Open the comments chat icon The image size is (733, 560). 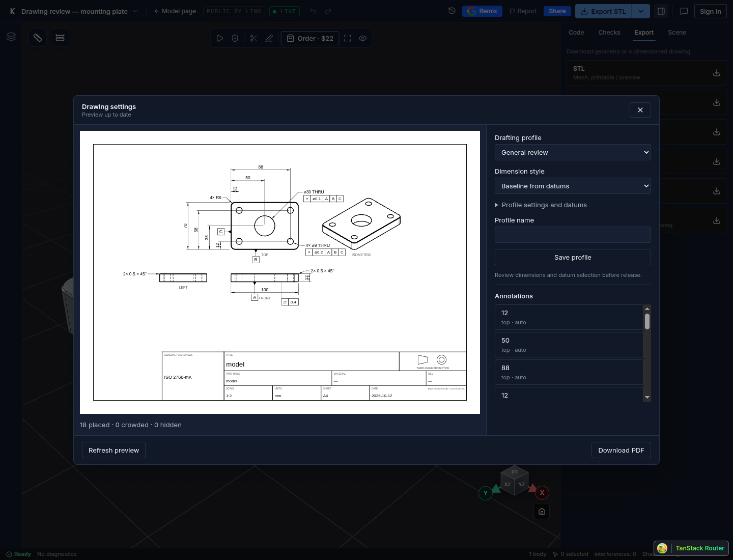coord(684,11)
